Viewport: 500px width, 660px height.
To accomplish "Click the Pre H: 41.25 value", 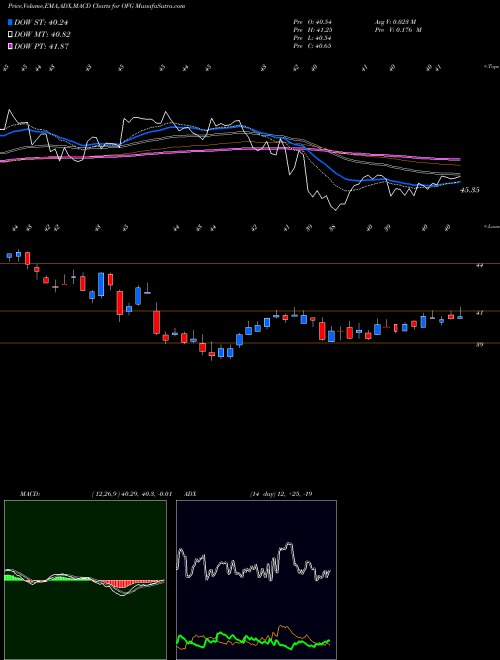I will (x=313, y=30).
